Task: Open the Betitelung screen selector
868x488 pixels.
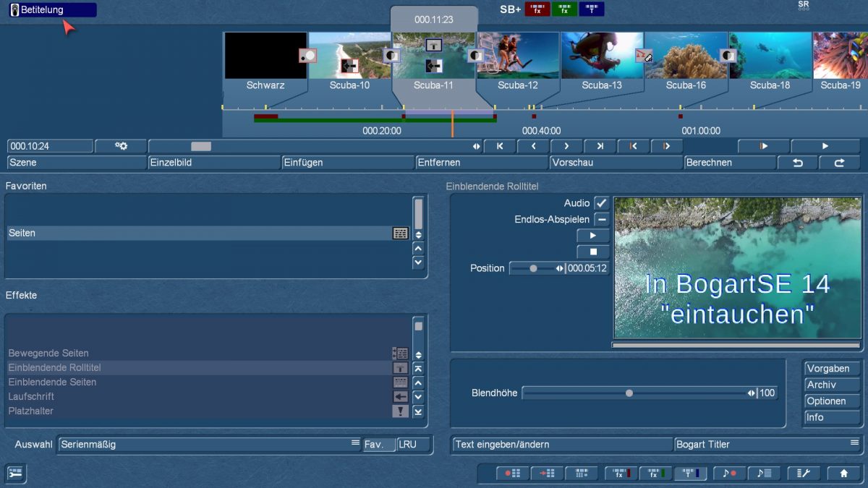Action: coord(53,10)
